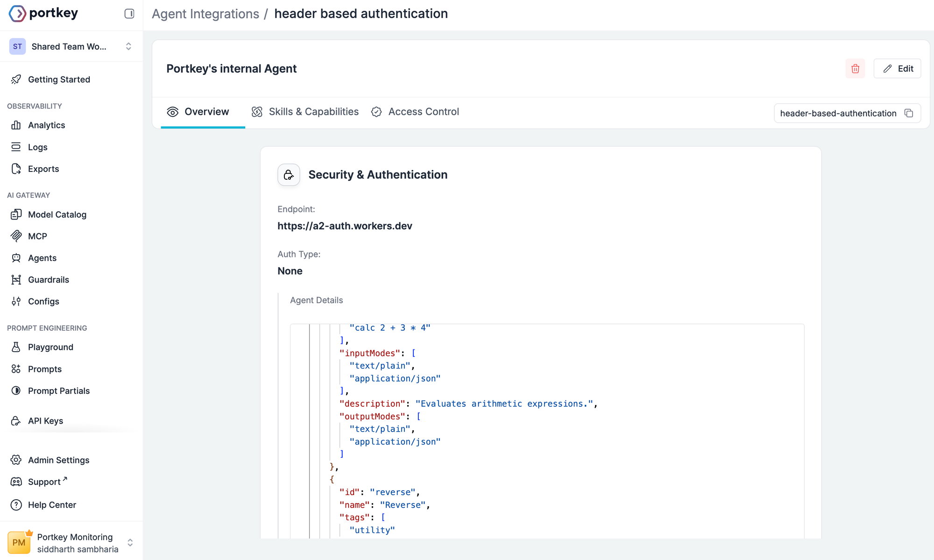The width and height of the screenshot is (934, 560).
Task: Click the Agent Details JSON viewer
Action: coord(547,430)
